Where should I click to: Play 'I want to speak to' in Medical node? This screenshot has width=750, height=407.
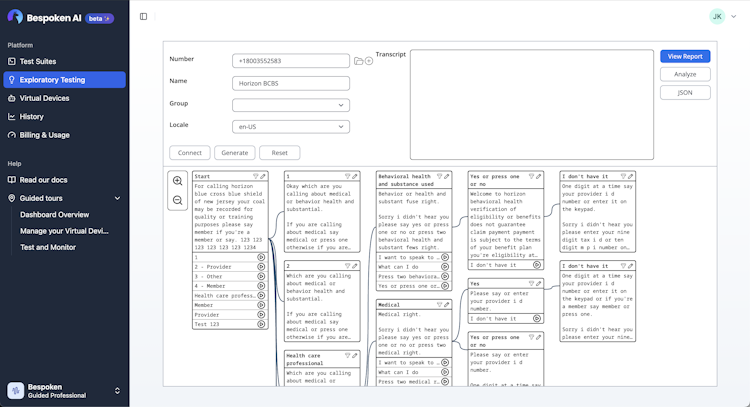pyautogui.click(x=445, y=363)
